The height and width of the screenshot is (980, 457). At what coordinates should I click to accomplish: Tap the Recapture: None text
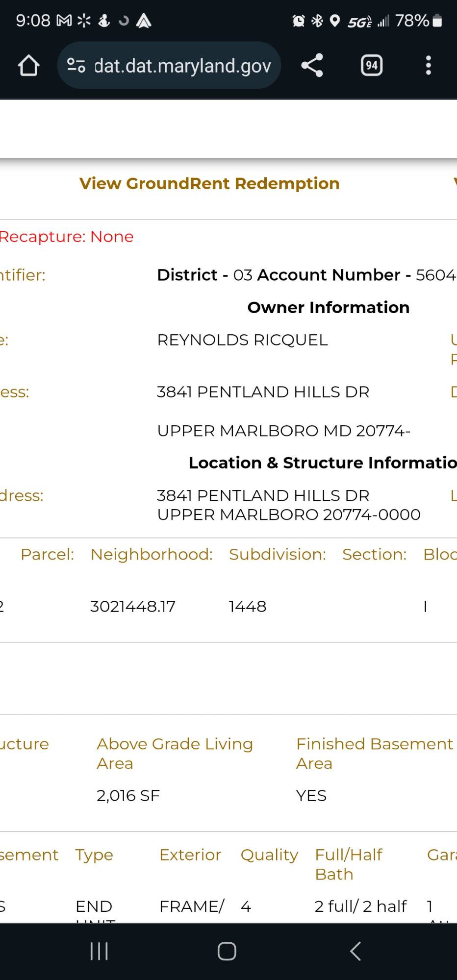pyautogui.click(x=67, y=237)
